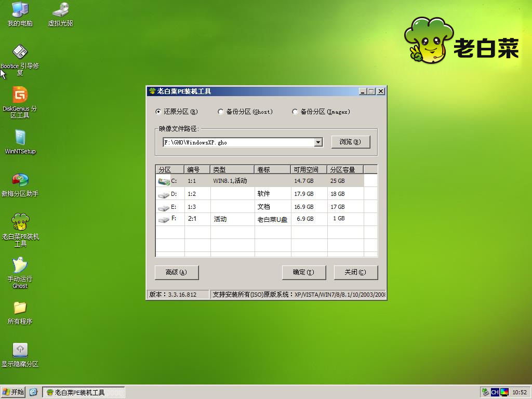Click the 浏览(B) browse button
532x399 pixels.
[350, 142]
